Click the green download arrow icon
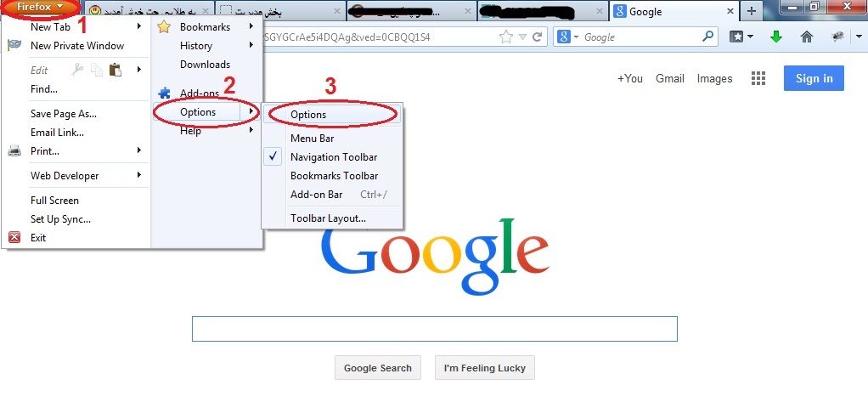The height and width of the screenshot is (419, 868). pos(776,37)
